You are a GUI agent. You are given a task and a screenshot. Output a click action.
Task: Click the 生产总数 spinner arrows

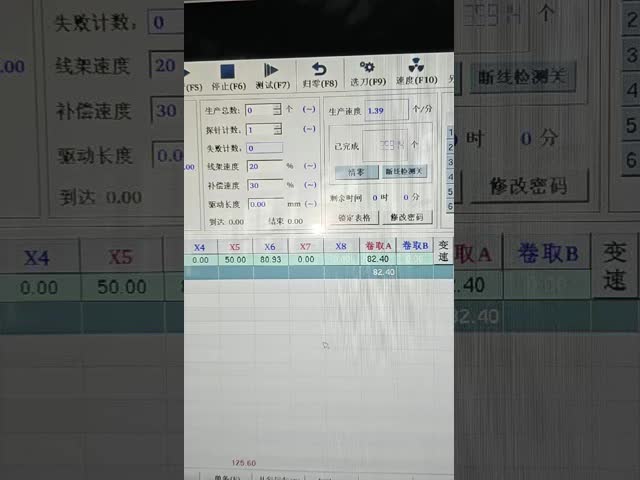pyautogui.click(x=278, y=109)
